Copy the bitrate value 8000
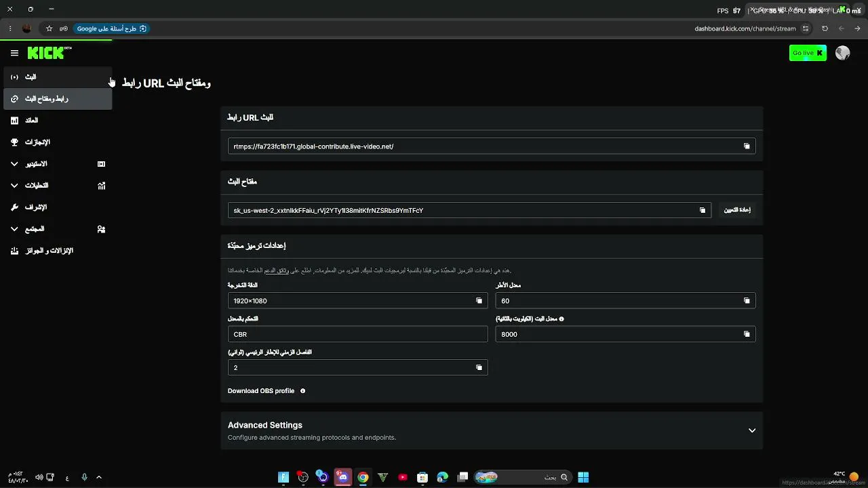Screen dimensions: 868x488 (747, 334)
